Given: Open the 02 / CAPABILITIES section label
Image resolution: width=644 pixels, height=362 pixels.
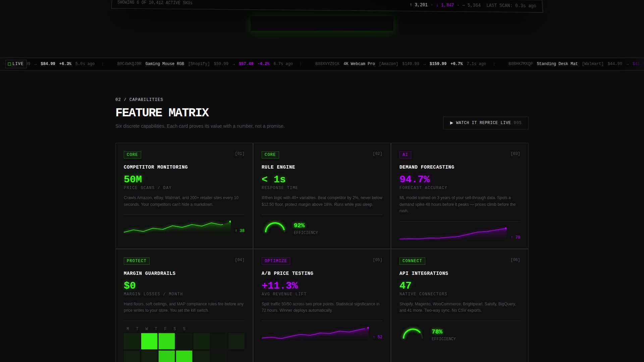Looking at the screenshot, I should point(139,99).
